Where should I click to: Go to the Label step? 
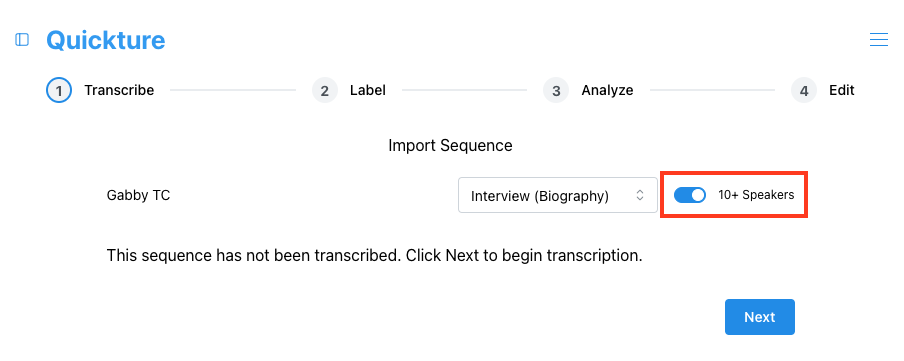tap(367, 91)
